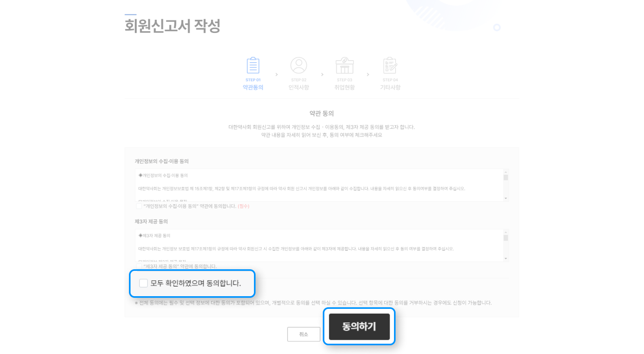Select the 약관동의 step label

[x=253, y=88]
